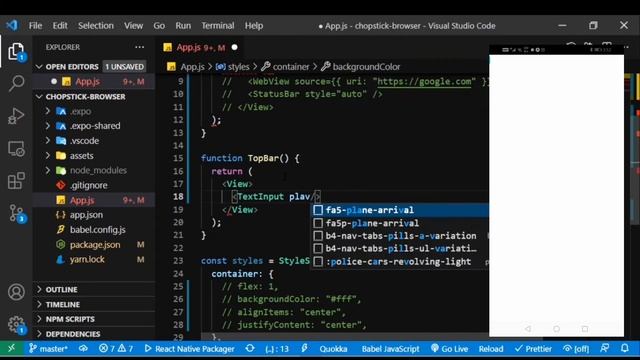The image size is (640, 360).
Task: Open the Search view in activity bar
Action: pos(16,83)
